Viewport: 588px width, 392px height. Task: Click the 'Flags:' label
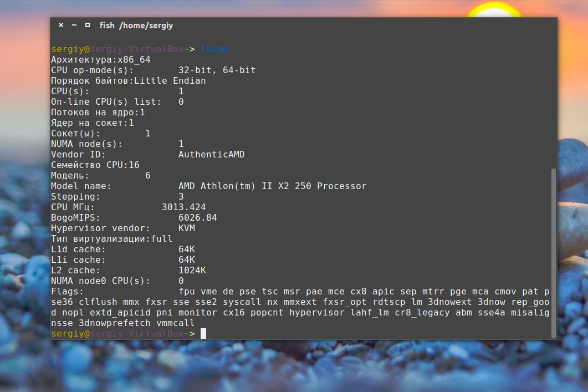click(x=68, y=291)
